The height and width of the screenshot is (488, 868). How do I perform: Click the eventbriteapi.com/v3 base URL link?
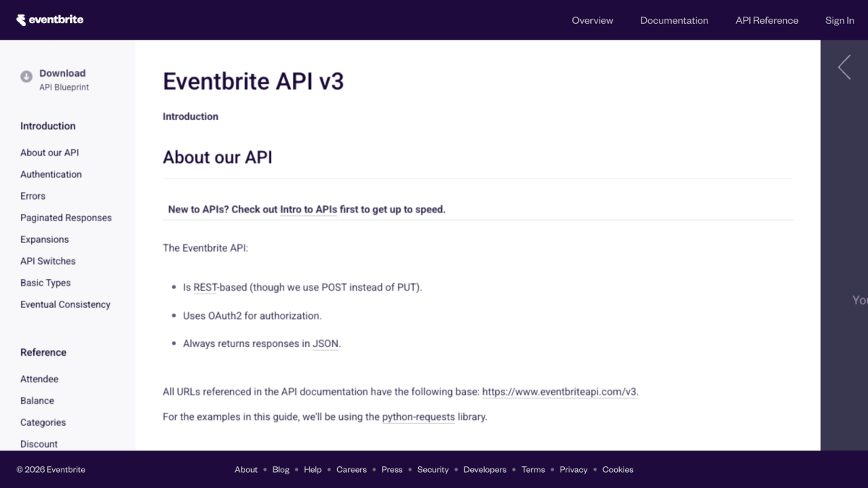click(559, 392)
